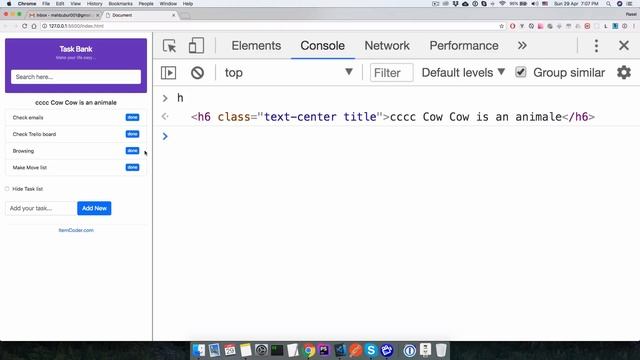Open Visual Studio Code in the dock
The image size is (640, 360).
point(340,350)
